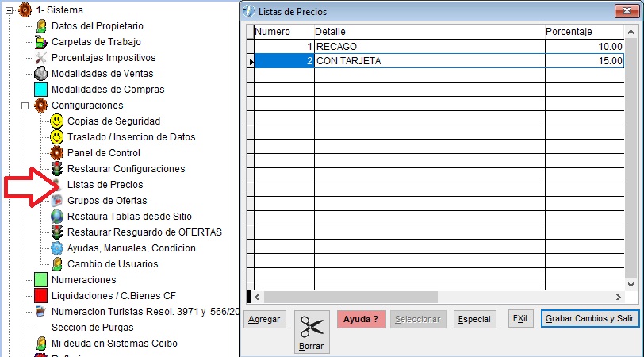This screenshot has height=357, width=644.
Task: Collapse the Configuraciones tree node
Action: click(x=25, y=106)
